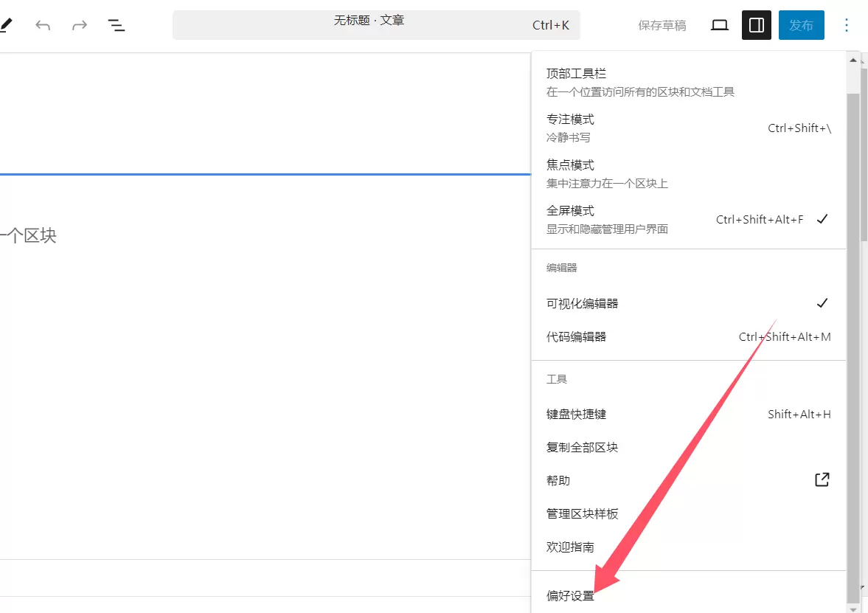Open 键盘快捷键 keyboard shortcuts
The width and height of the screenshot is (868, 613).
[x=688, y=415]
